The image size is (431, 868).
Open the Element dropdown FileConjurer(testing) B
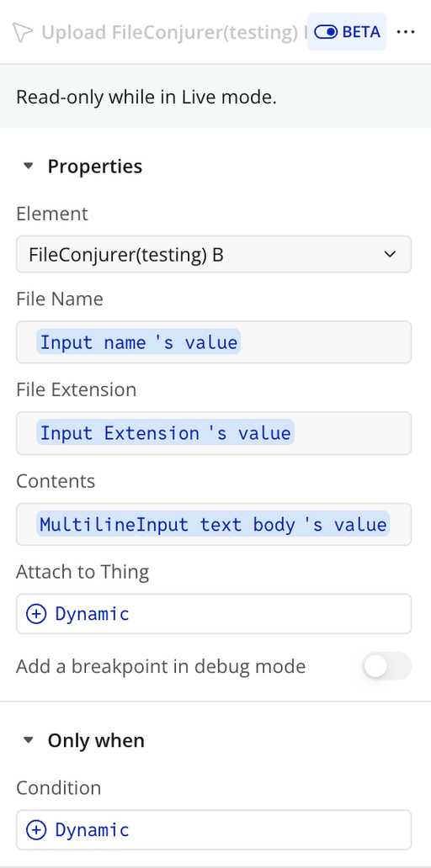click(214, 255)
